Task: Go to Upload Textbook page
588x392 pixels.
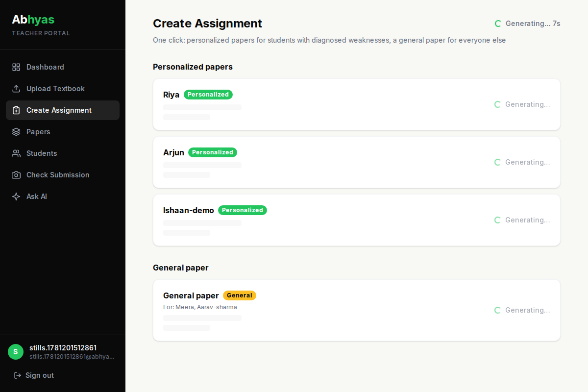Action: coord(63,89)
